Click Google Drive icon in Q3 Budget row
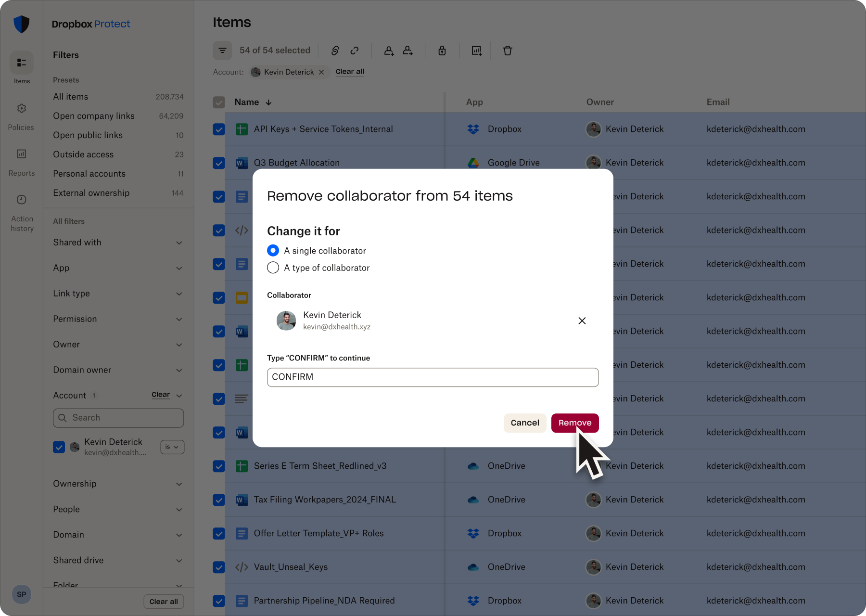The width and height of the screenshot is (866, 616). pos(473,163)
